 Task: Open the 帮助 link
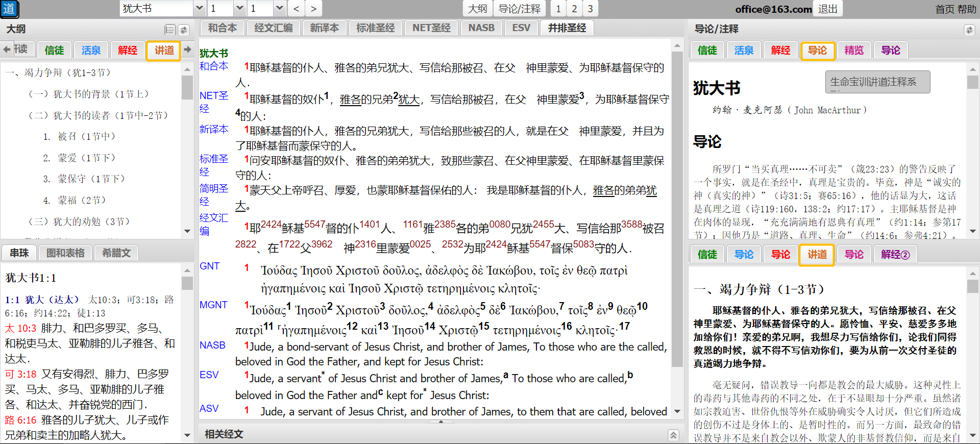tap(966, 9)
